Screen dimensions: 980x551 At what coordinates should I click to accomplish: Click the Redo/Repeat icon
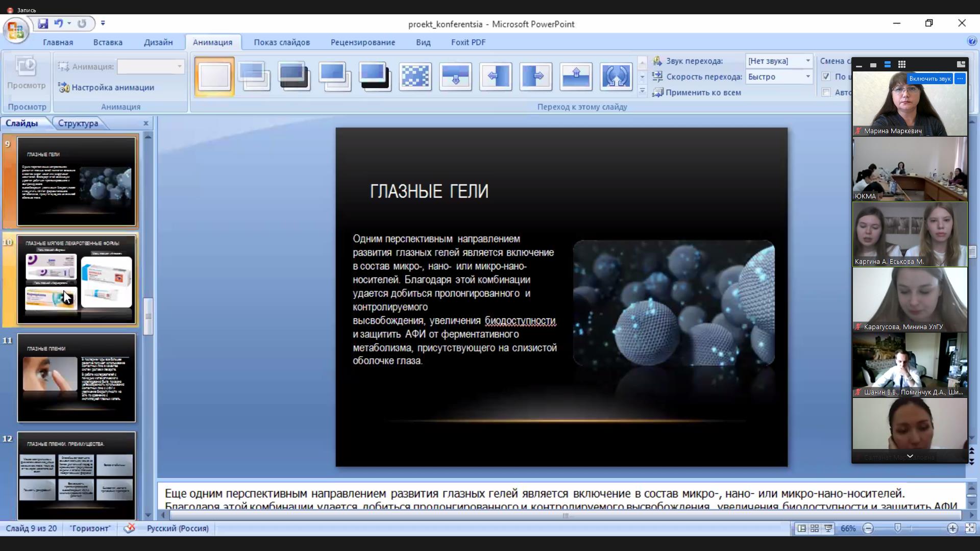tap(82, 23)
